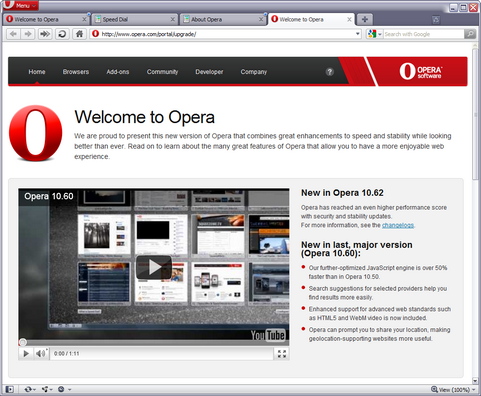
Task: Click the Opera 10.60 video title
Action: pos(49,196)
